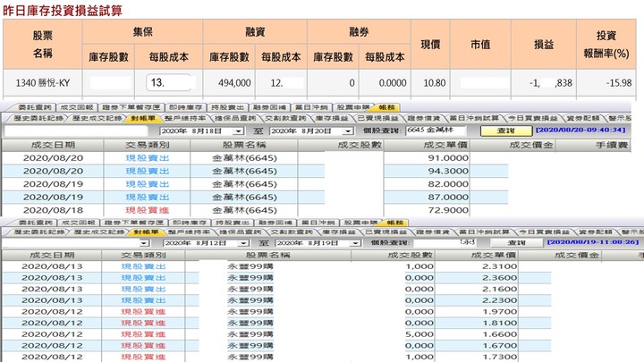Open 委託查詢 tab in the 金萬林 panel
Image resolution: width=644 pixels, height=362 pixels.
35,107
